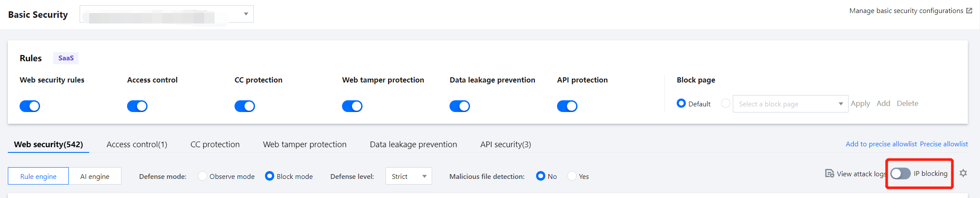Expand the Select a block page dropdown
Viewport: 980px width, 198px height.
790,104
